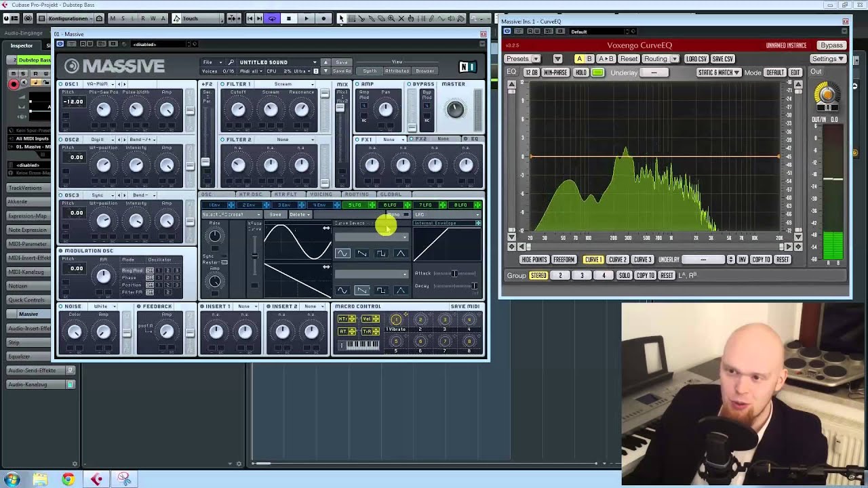Click the Play button in Cubase transport
This screenshot has height=488, width=868.
[x=307, y=18]
